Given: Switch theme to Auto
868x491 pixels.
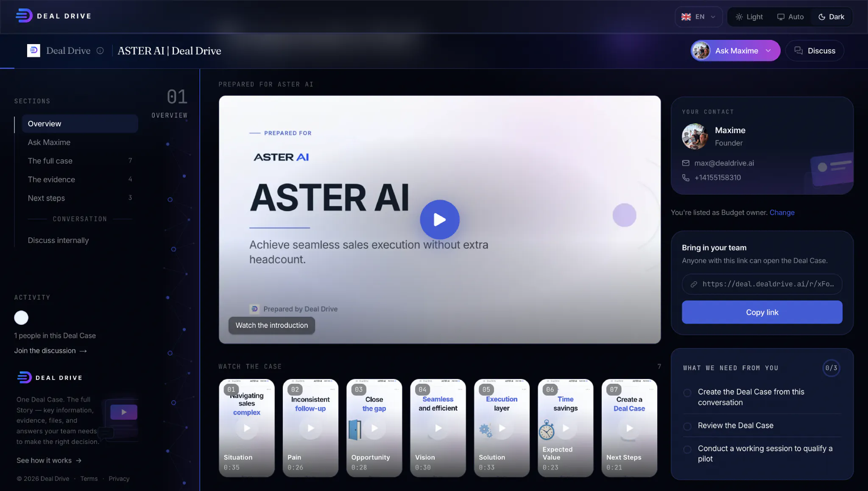Looking at the screenshot, I should tap(790, 17).
